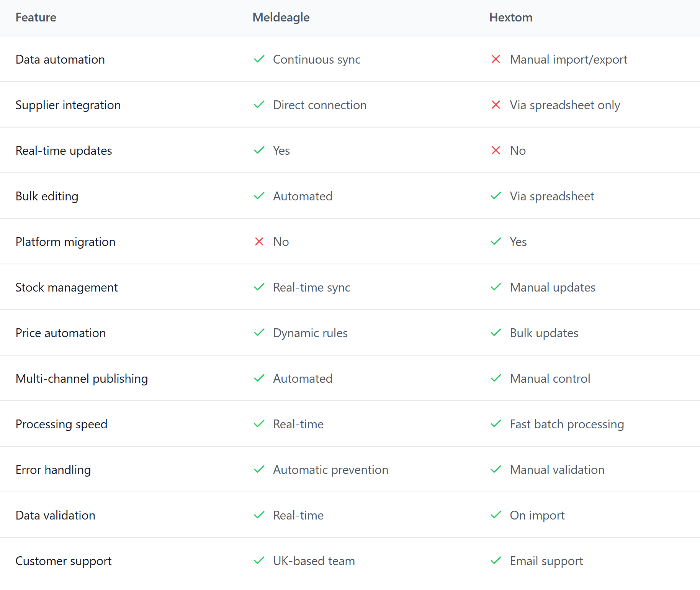Click green tick beside UK-based team
Image resolution: width=700 pixels, height=590 pixels.
259,560
